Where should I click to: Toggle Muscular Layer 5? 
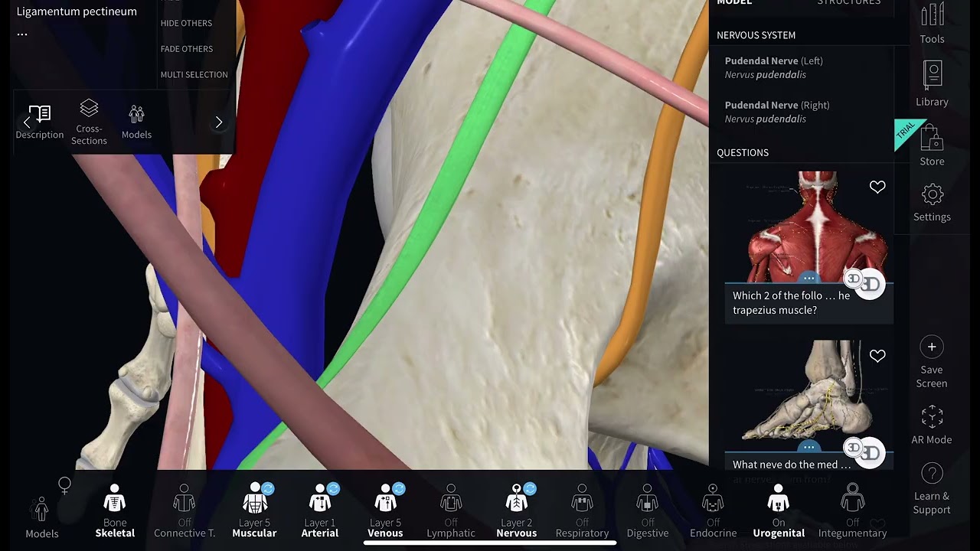(254, 510)
